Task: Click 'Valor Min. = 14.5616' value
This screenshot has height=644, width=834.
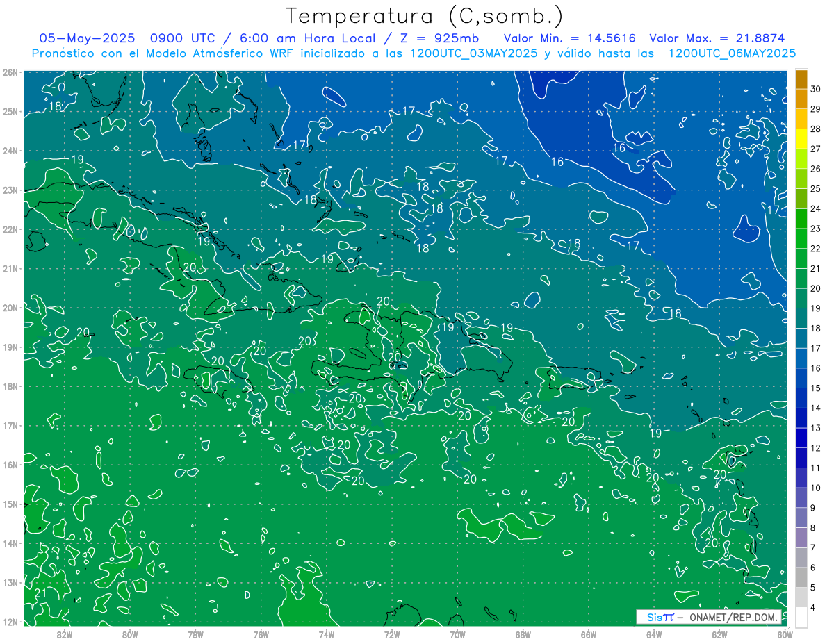Action: (569, 38)
